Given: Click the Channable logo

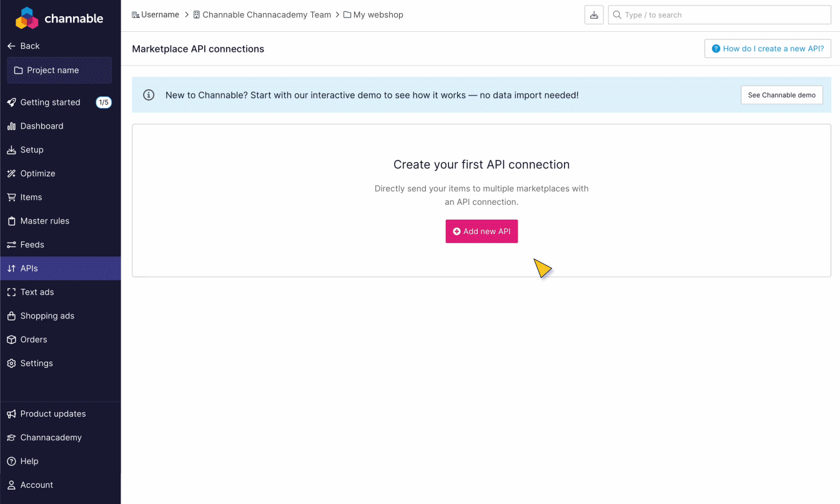Looking at the screenshot, I should pos(59,18).
